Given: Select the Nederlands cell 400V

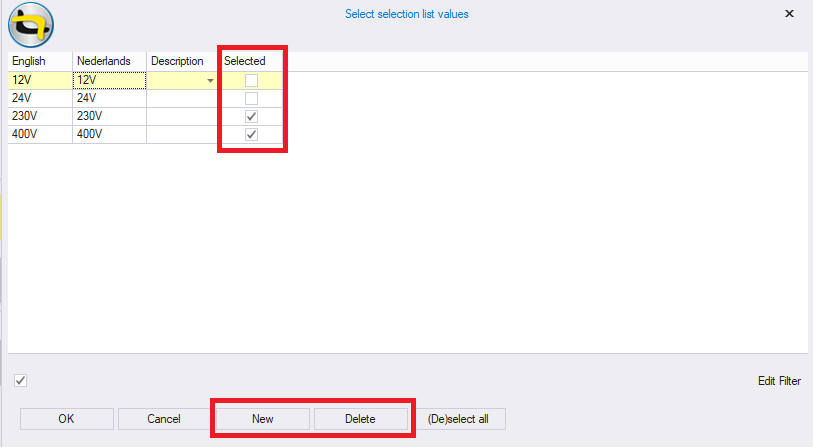Looking at the screenshot, I should (x=109, y=134).
